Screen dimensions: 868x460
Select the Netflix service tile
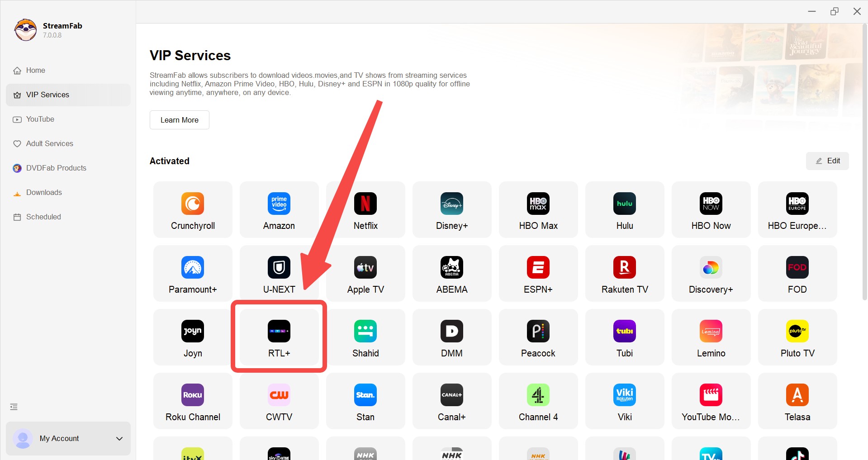[x=365, y=209]
